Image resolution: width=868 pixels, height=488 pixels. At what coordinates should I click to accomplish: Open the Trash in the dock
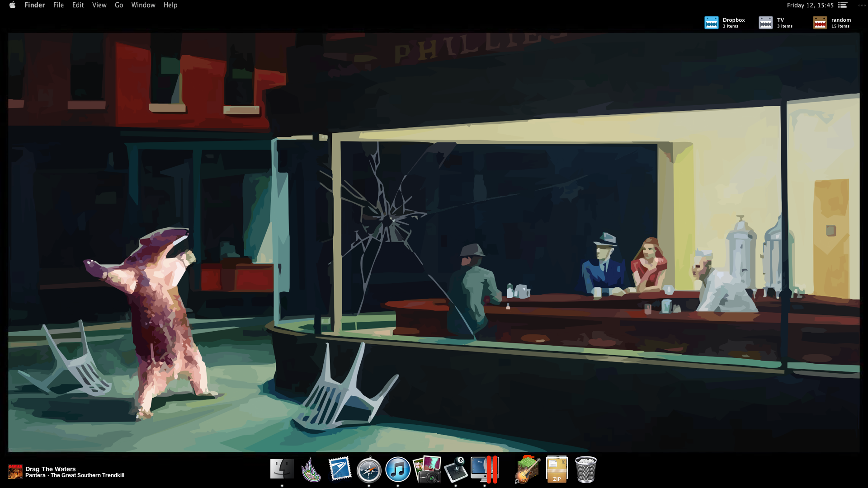[586, 470]
